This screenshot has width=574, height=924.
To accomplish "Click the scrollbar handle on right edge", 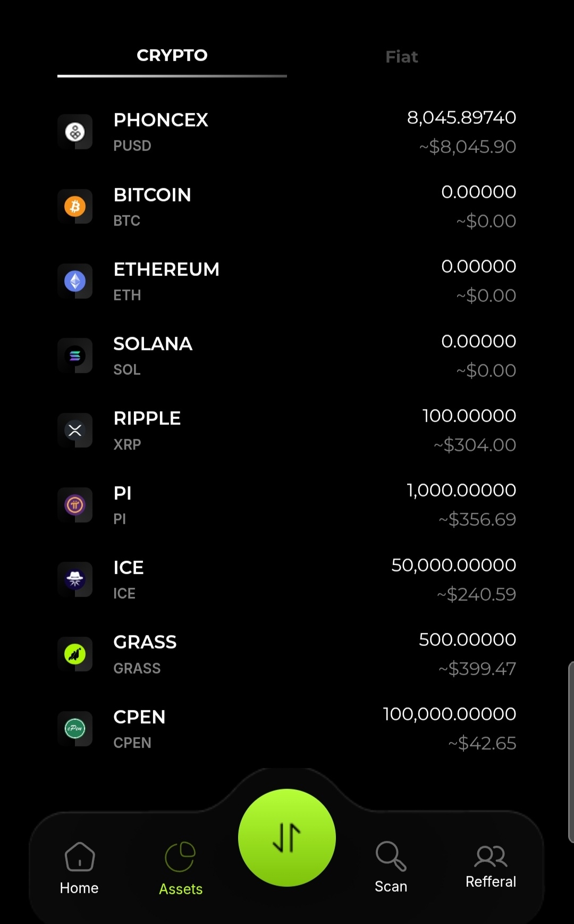I will coord(570,752).
